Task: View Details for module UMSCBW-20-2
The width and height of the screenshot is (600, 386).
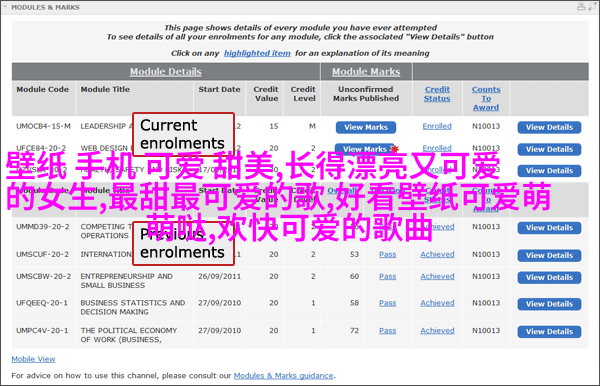Action: tap(549, 277)
